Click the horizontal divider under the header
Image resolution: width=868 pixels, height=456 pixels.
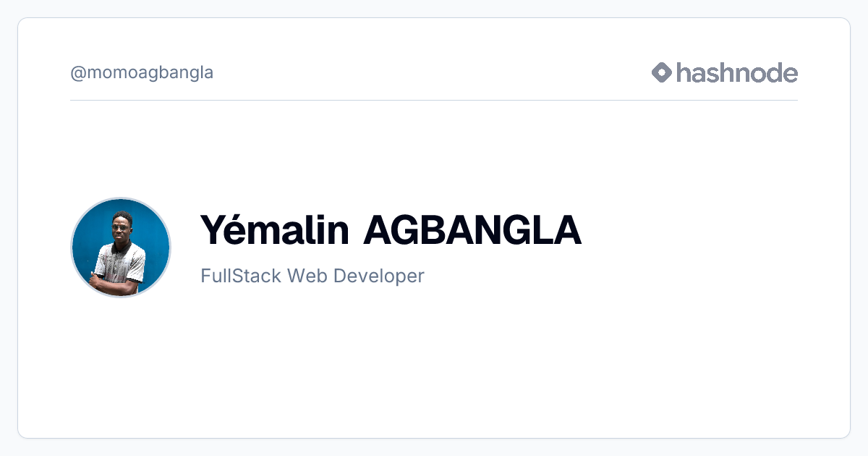pyautogui.click(x=434, y=100)
